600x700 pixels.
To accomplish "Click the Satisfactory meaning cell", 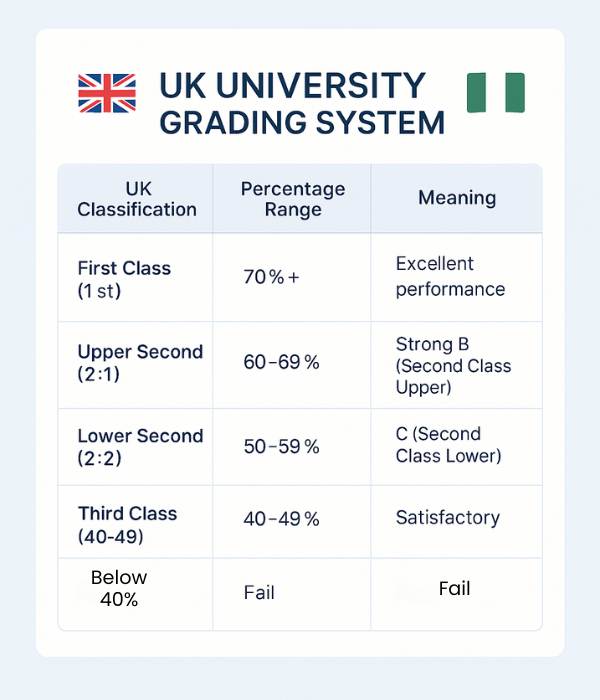I will 447,518.
